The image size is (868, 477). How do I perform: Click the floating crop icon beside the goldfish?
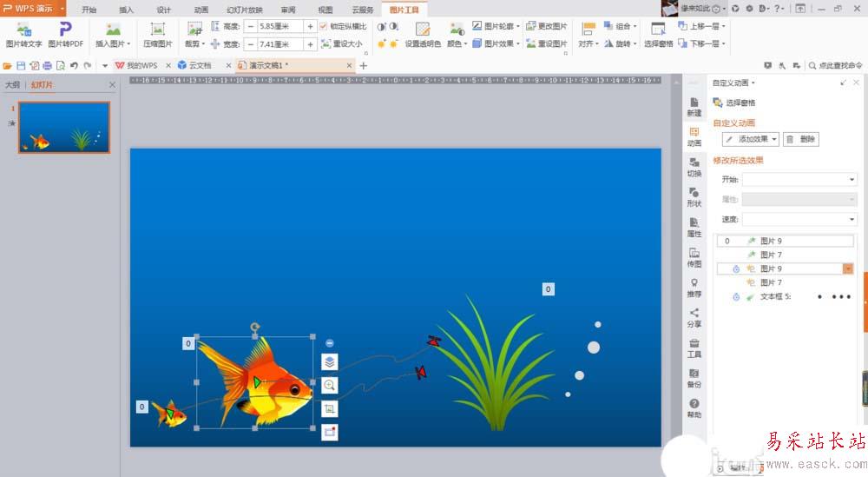click(329, 409)
